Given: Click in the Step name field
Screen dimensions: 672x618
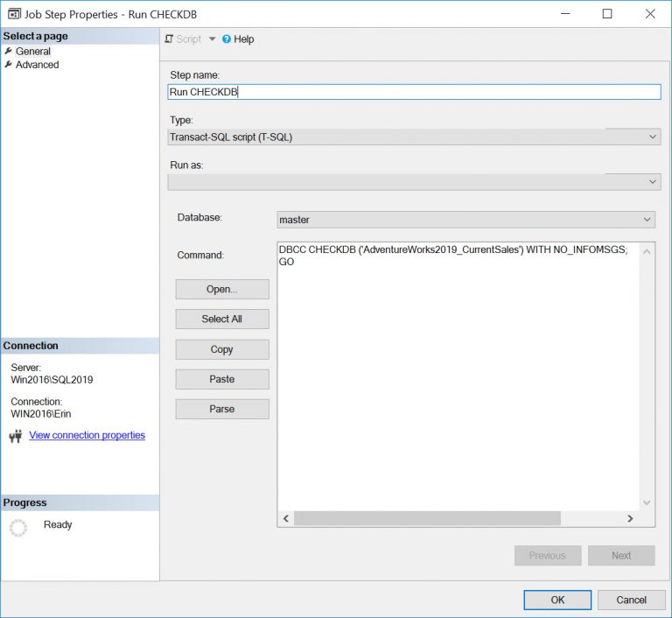Looking at the screenshot, I should 413,92.
